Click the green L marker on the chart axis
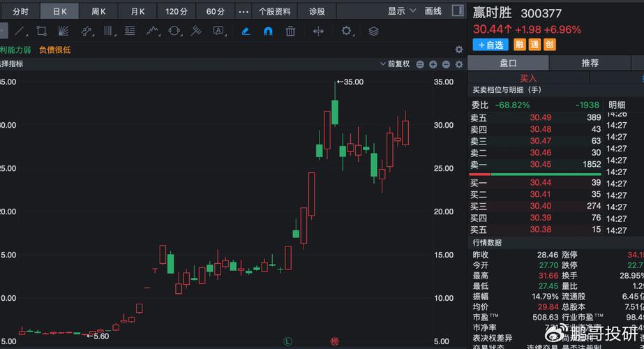Image resolution: width=644 pixels, height=349 pixels. [x=287, y=341]
